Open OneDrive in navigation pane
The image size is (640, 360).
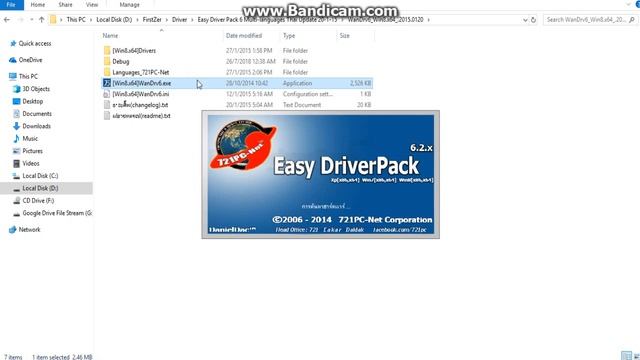(x=30, y=60)
